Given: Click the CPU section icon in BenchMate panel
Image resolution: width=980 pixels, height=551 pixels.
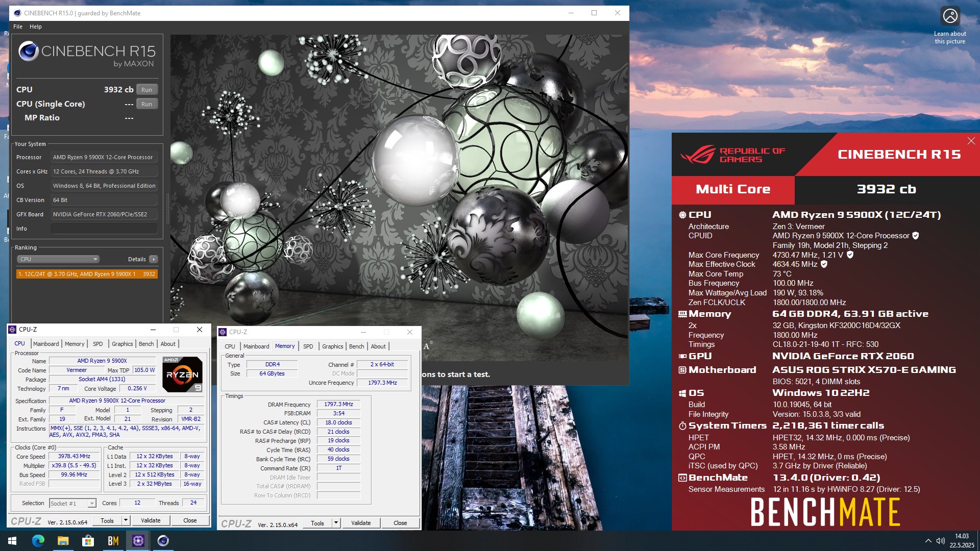Looking at the screenshot, I should [x=682, y=215].
